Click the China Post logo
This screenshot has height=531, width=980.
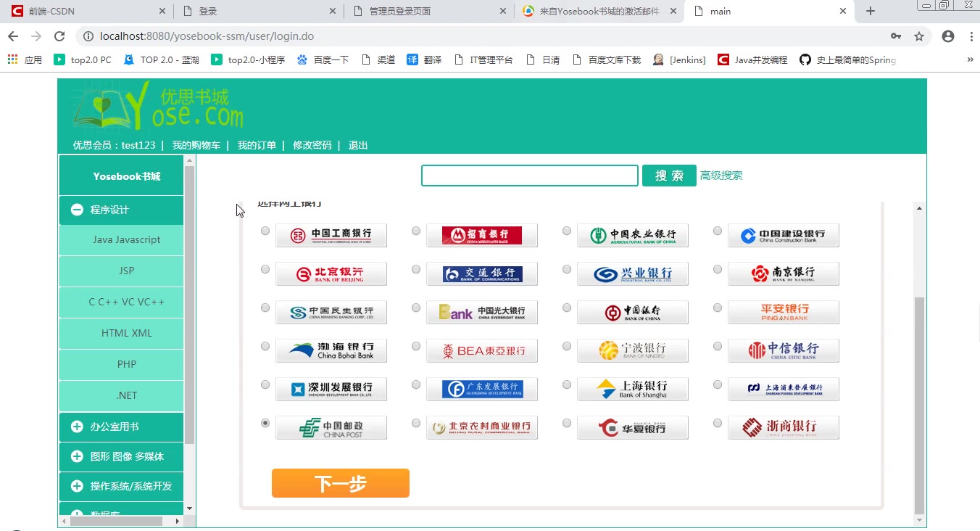(x=331, y=427)
